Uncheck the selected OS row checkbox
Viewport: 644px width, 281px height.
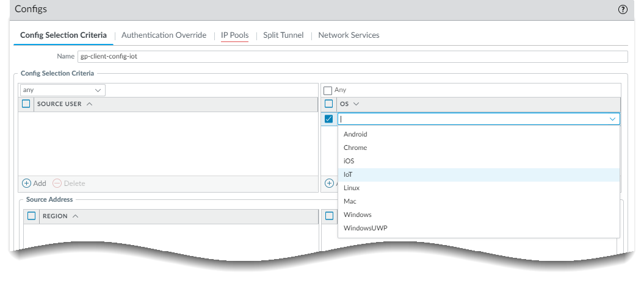[329, 119]
